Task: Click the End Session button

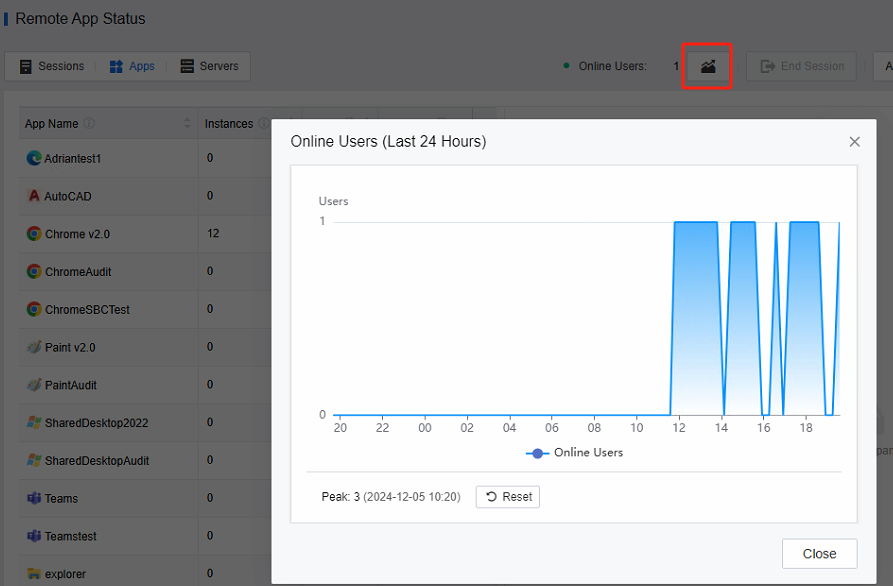Action: click(x=801, y=66)
